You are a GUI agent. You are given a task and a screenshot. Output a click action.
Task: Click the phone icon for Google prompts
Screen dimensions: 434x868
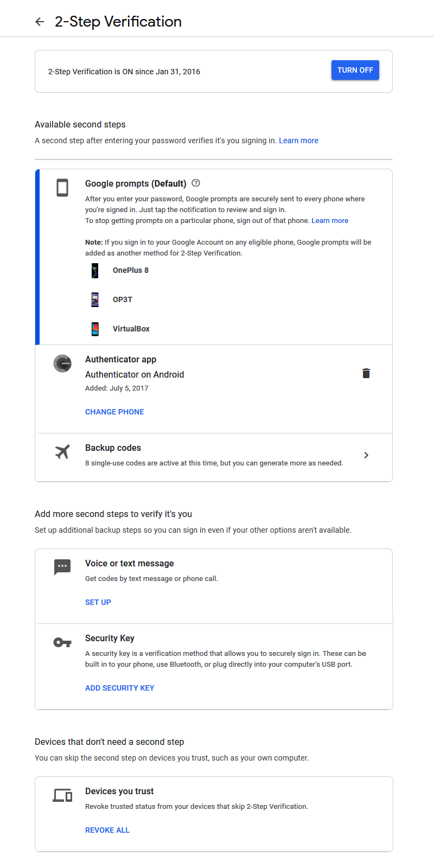(62, 188)
